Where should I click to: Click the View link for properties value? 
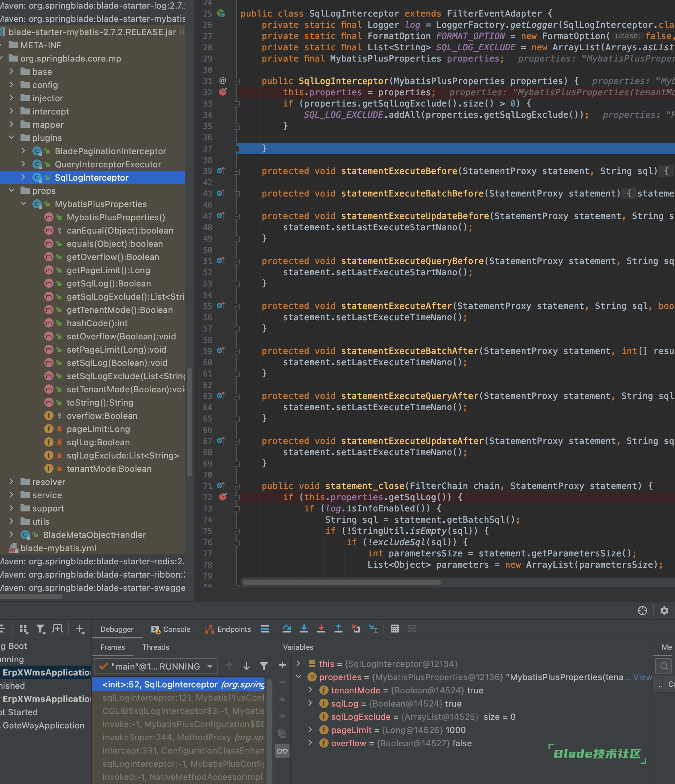[x=643, y=677]
